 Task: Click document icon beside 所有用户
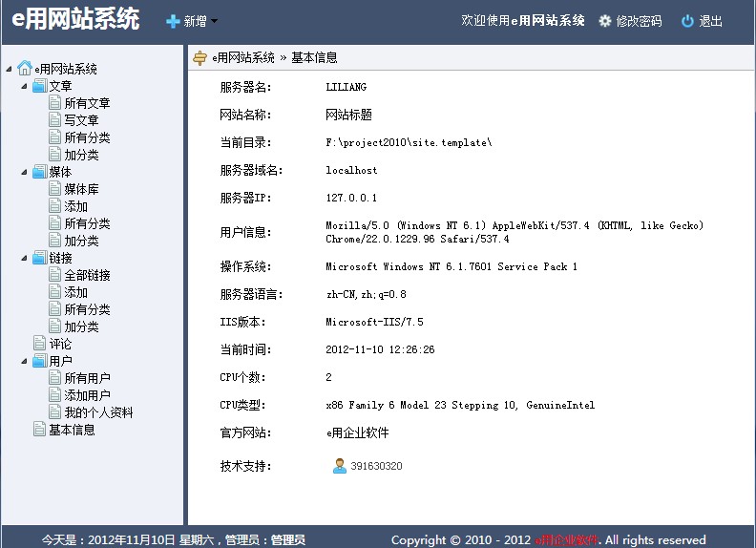[x=55, y=378]
